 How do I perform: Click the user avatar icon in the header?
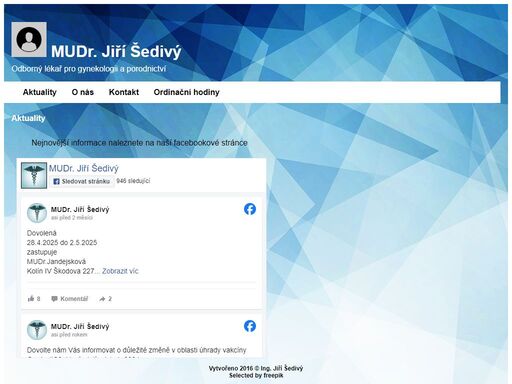29,40
